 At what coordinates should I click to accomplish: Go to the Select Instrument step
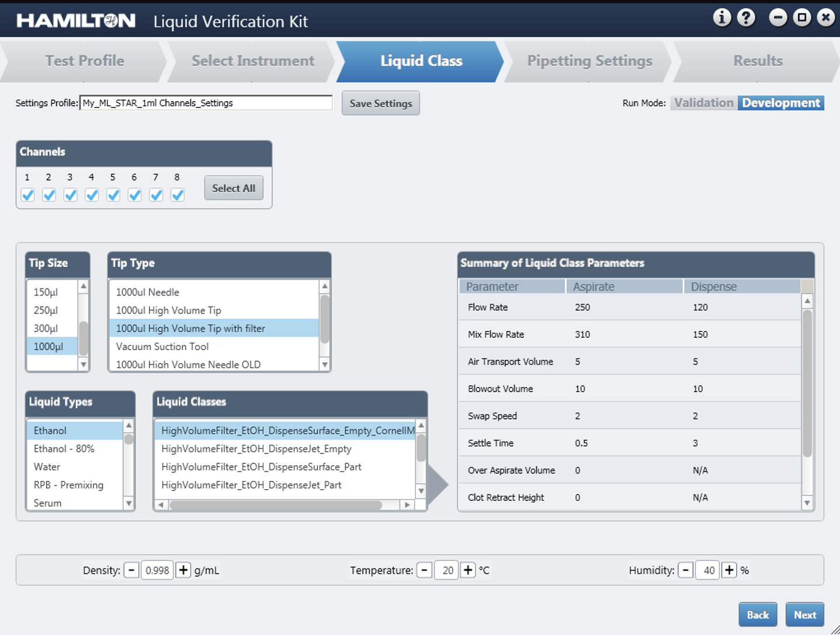[x=253, y=61]
